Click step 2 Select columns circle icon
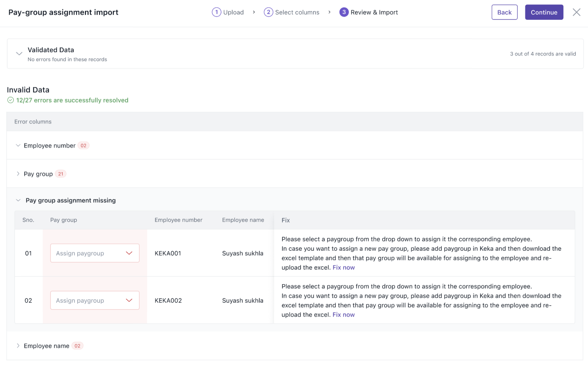 268,12
